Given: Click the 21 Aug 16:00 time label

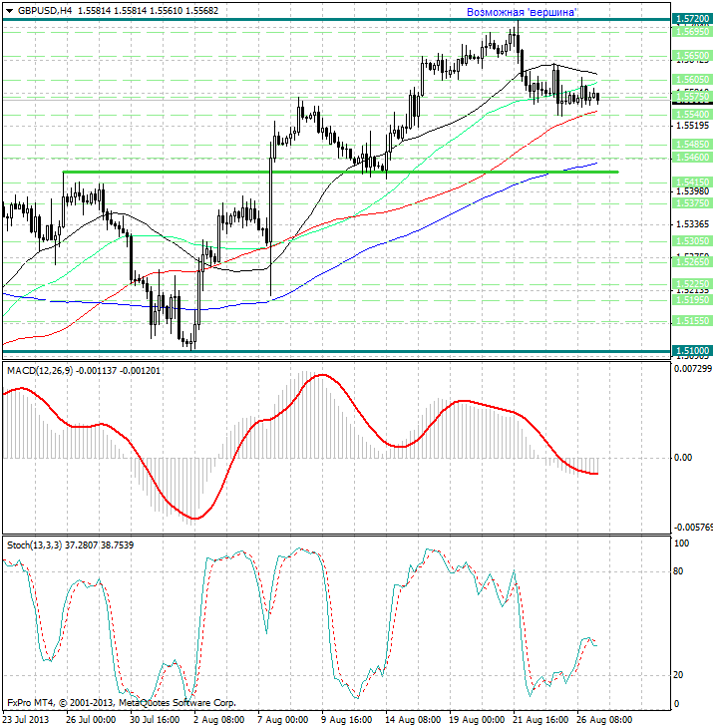Looking at the screenshot, I should (540, 719).
